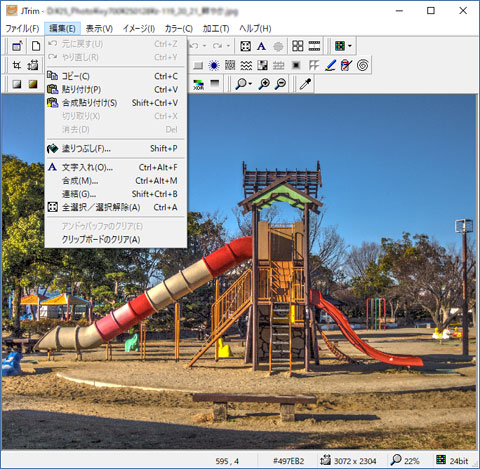Click the zoom in magnifier icon
This screenshot has height=469, width=480.
[x=264, y=84]
